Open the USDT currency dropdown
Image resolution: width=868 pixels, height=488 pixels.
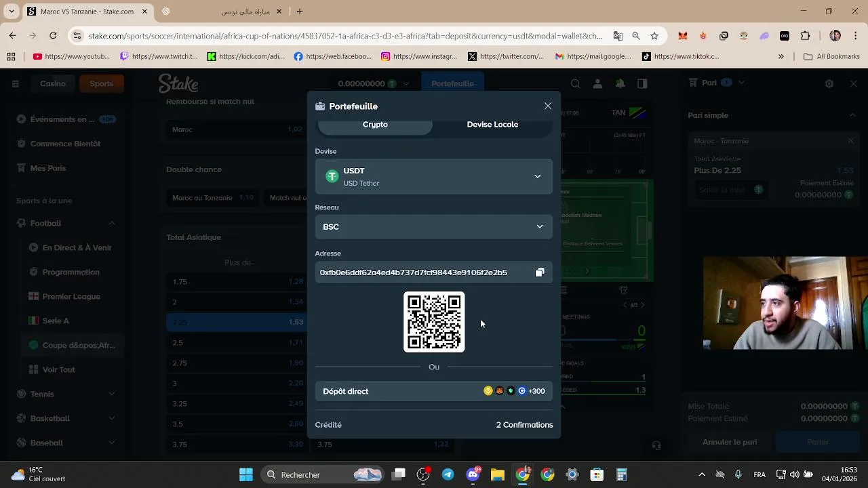coord(434,177)
